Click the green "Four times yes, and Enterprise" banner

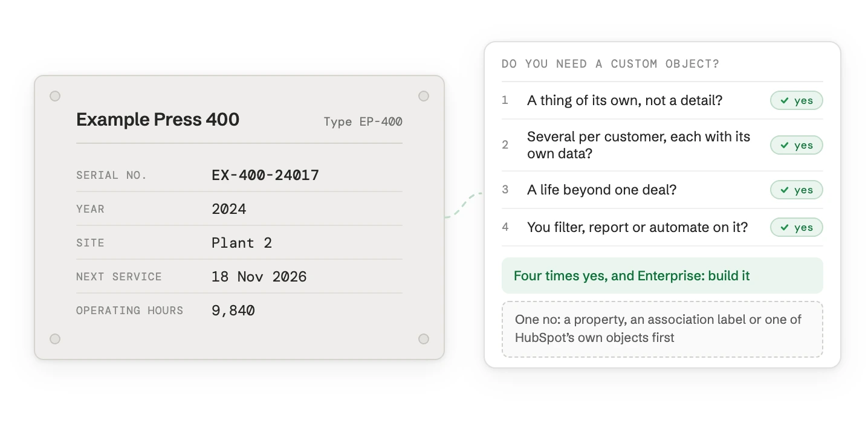click(662, 275)
